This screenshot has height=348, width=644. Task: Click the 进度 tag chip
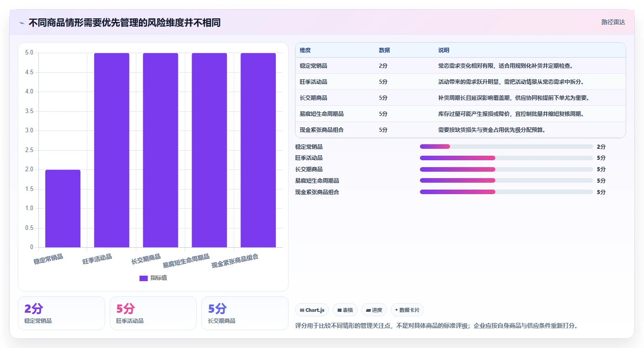coord(374,310)
